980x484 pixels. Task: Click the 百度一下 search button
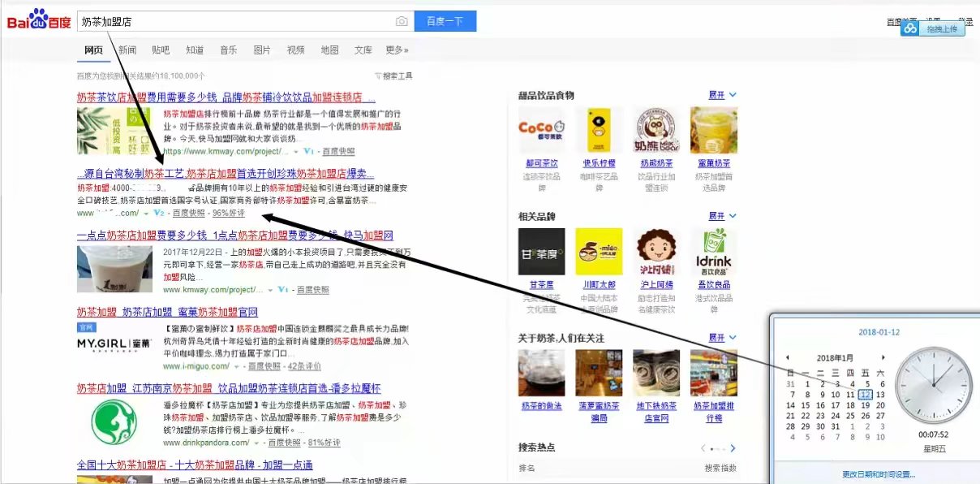[445, 21]
